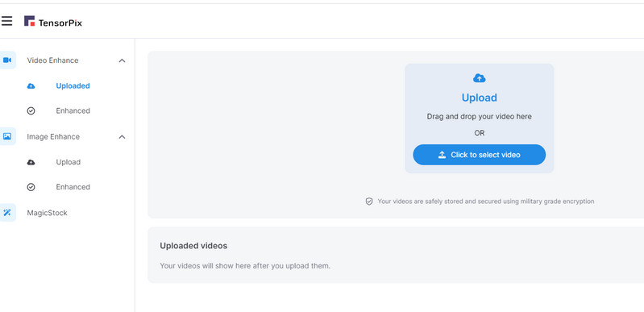Image resolution: width=644 pixels, height=312 pixels.
Task: Click the blue Upload heading
Action: [480, 98]
